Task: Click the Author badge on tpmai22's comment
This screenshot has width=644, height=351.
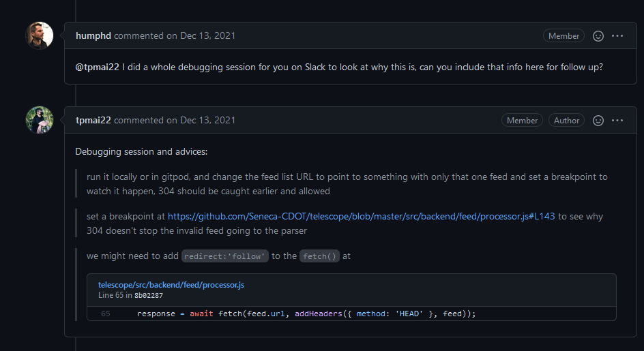Action: click(x=566, y=121)
